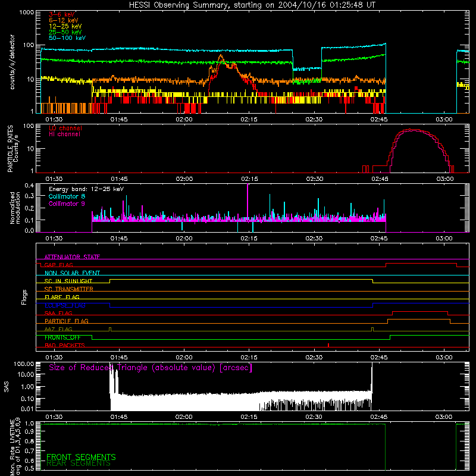Click the 02:30 tick under flags panel
Image resolution: width=476 pixels, height=476 pixels.
click(x=314, y=358)
